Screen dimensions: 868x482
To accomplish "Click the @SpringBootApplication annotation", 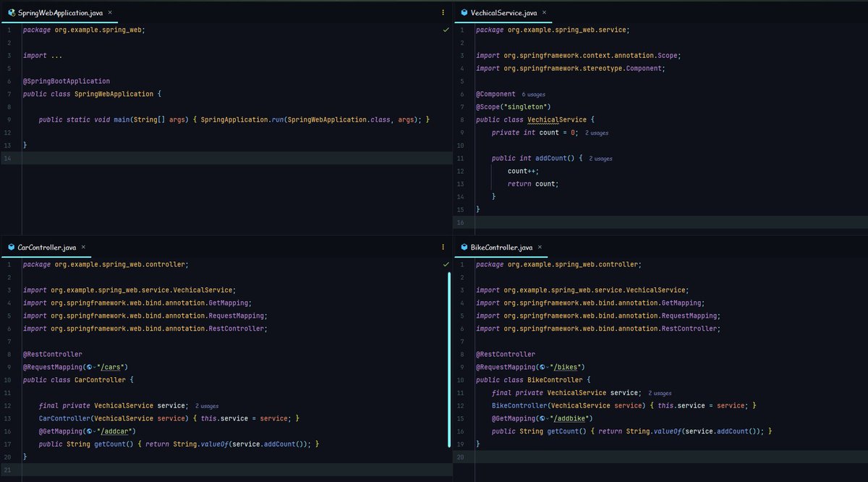I will pyautogui.click(x=67, y=81).
